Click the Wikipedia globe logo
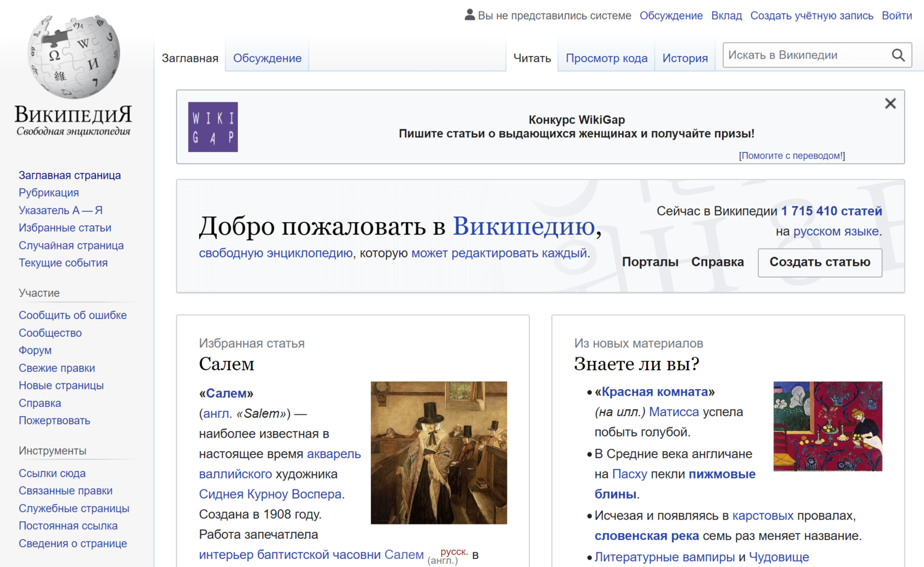This screenshot has width=924, height=567. [73, 57]
